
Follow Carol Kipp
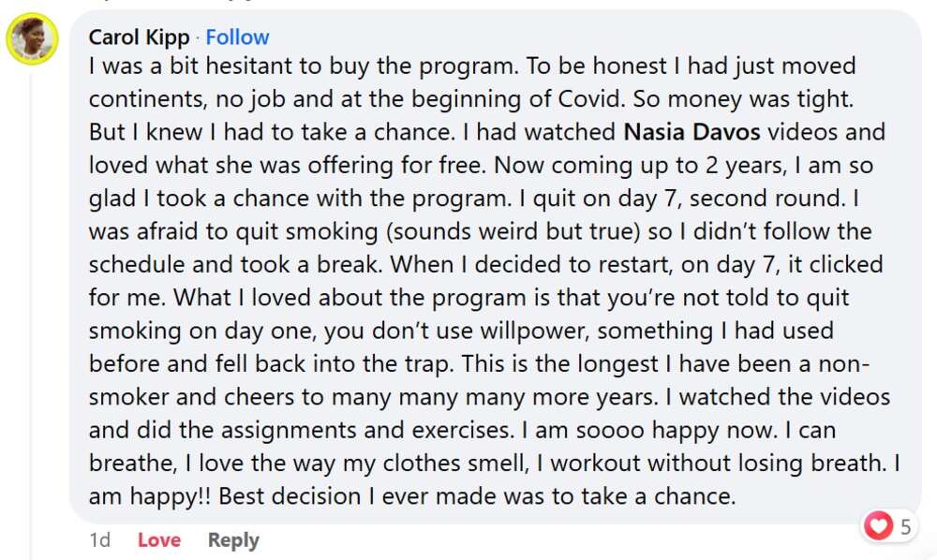(237, 37)
